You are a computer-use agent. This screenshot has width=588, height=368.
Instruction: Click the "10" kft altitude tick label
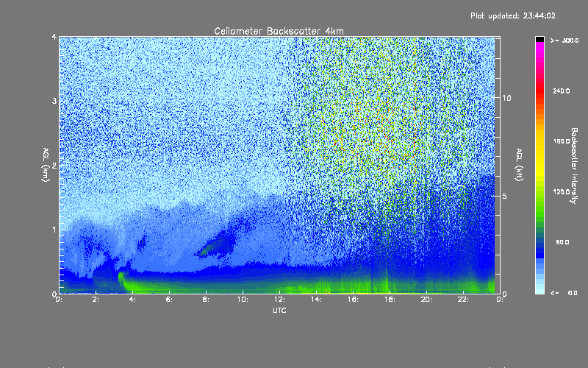click(506, 98)
